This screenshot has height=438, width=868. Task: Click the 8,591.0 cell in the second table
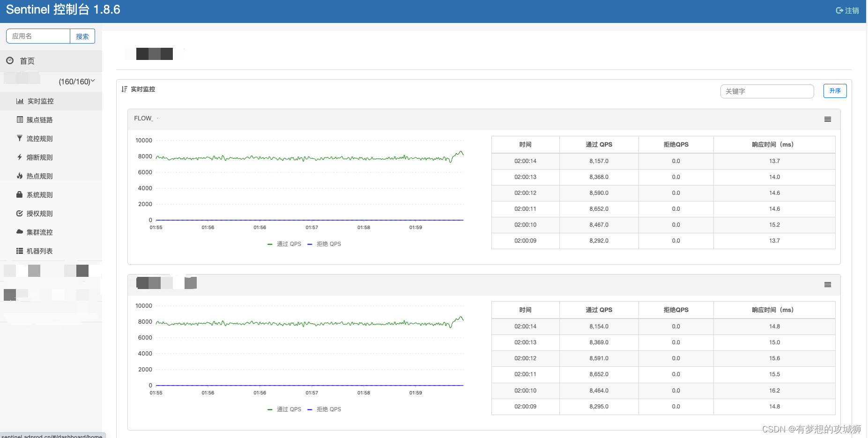[599, 358]
